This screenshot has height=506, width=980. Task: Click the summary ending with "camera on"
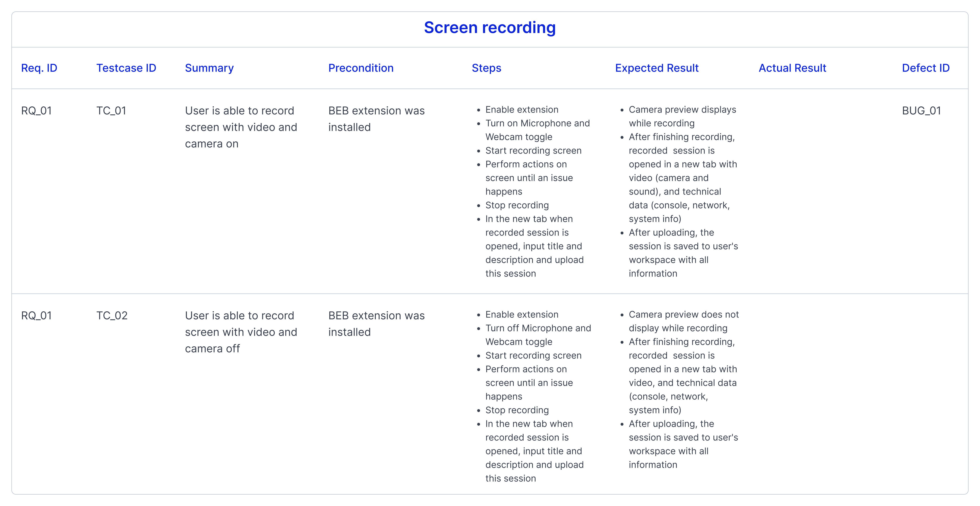click(241, 127)
